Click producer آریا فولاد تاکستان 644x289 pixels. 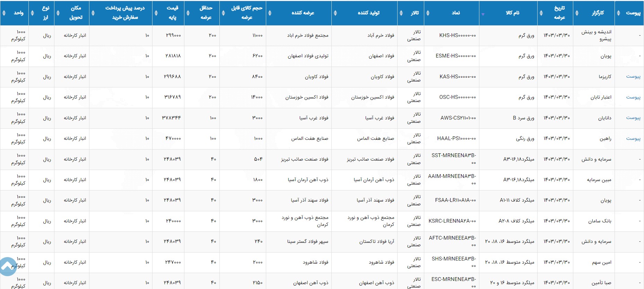pyautogui.click(x=376, y=241)
